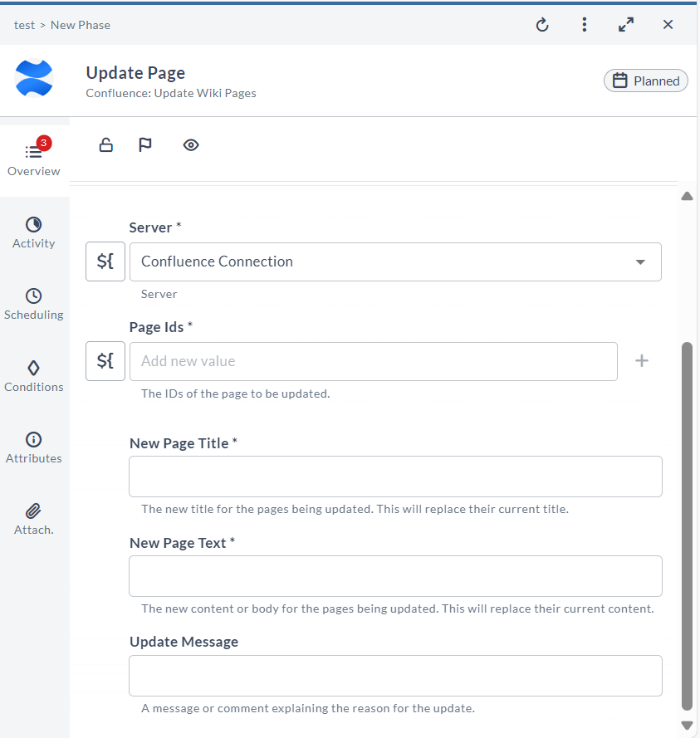Image resolution: width=700 pixels, height=738 pixels.
Task: Click 'The IDs of the page to be updated.' text
Action: pos(235,393)
